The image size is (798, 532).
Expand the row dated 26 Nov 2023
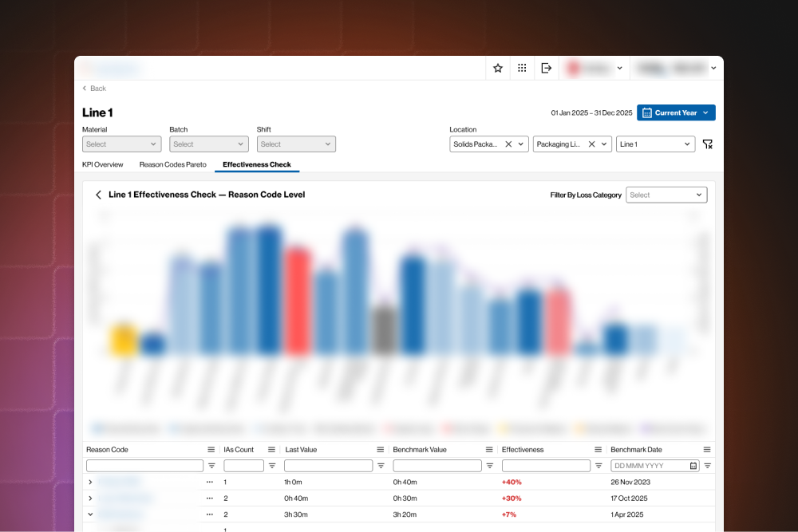90,483
